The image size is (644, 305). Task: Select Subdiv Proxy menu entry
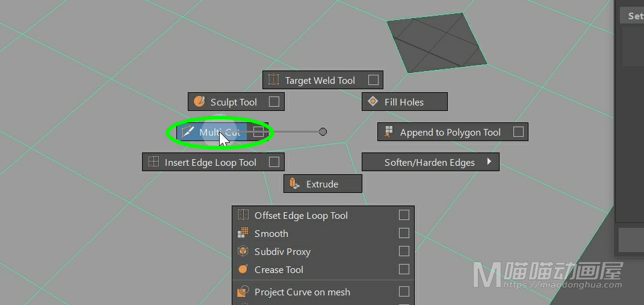click(x=282, y=251)
